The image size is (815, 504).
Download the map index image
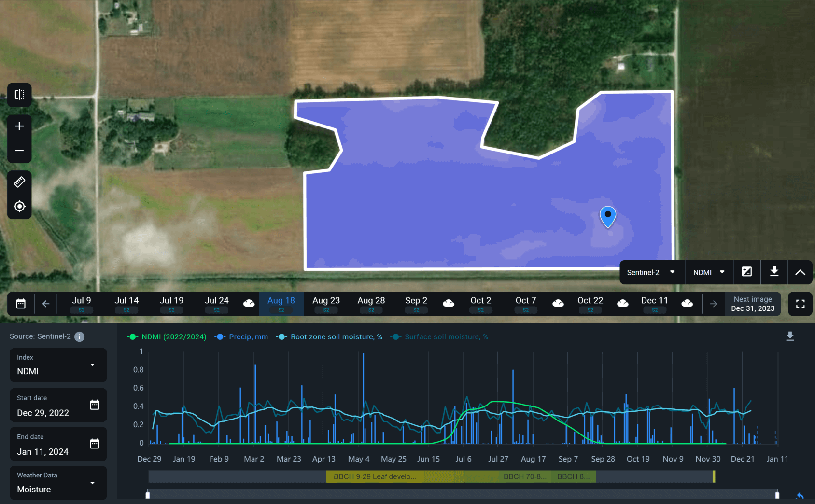[x=774, y=272]
